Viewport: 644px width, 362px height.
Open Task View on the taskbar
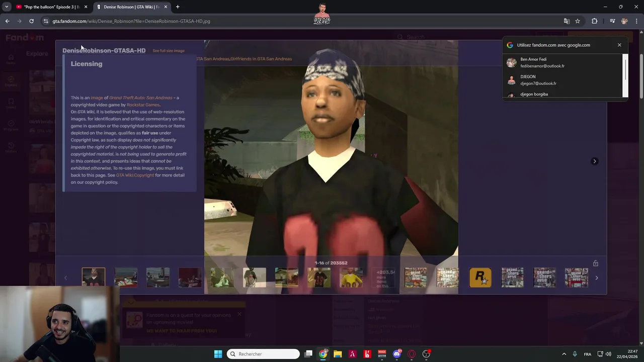(x=308, y=354)
